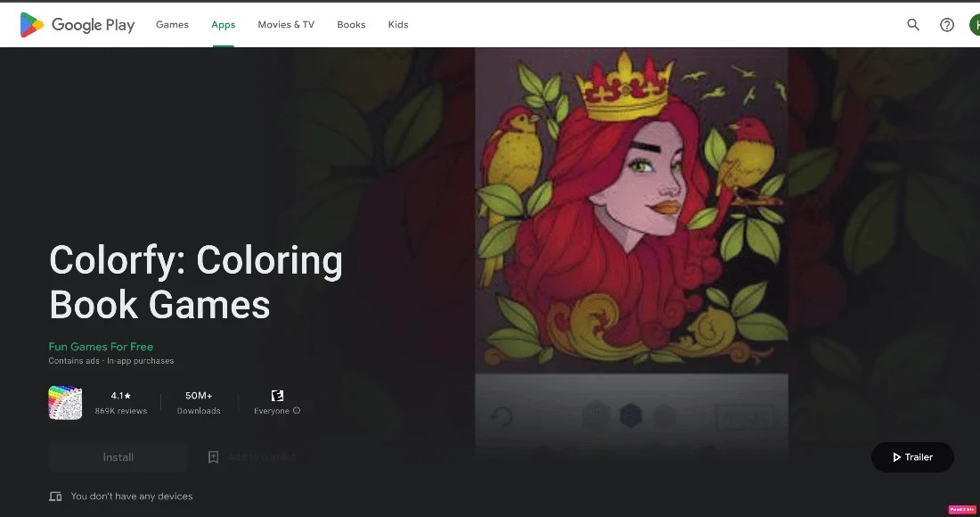Click the wishlist bookmark icon
This screenshot has width=980, height=517.
(x=213, y=457)
